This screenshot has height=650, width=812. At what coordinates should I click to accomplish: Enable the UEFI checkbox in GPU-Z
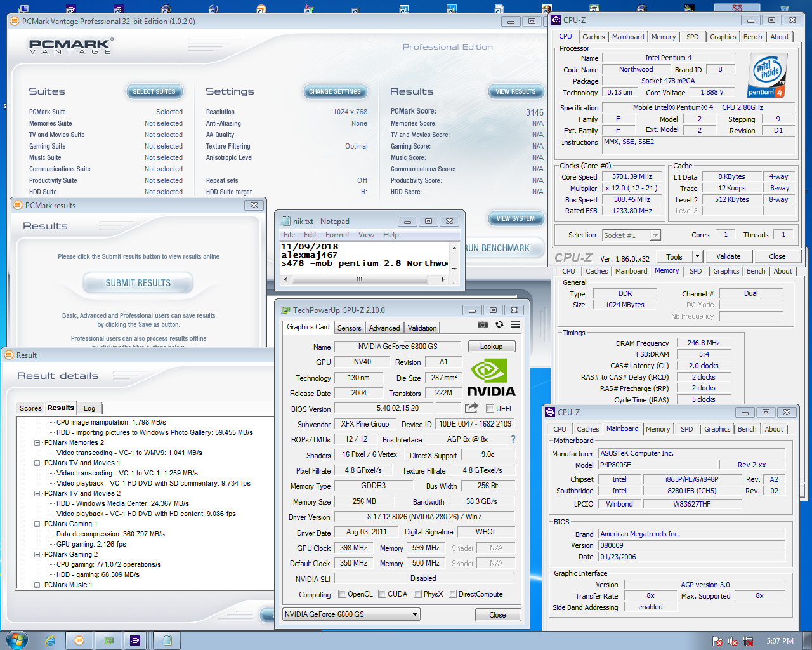pyautogui.click(x=490, y=408)
